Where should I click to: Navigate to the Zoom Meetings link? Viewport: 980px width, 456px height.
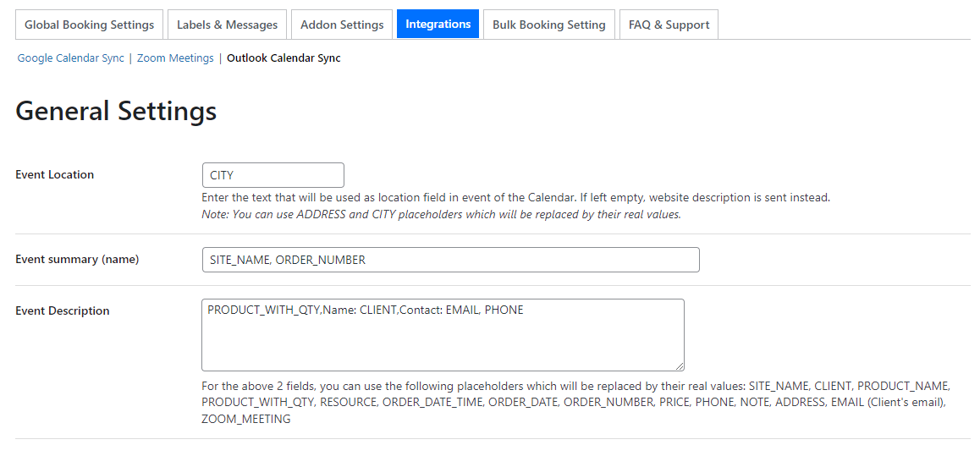(175, 58)
